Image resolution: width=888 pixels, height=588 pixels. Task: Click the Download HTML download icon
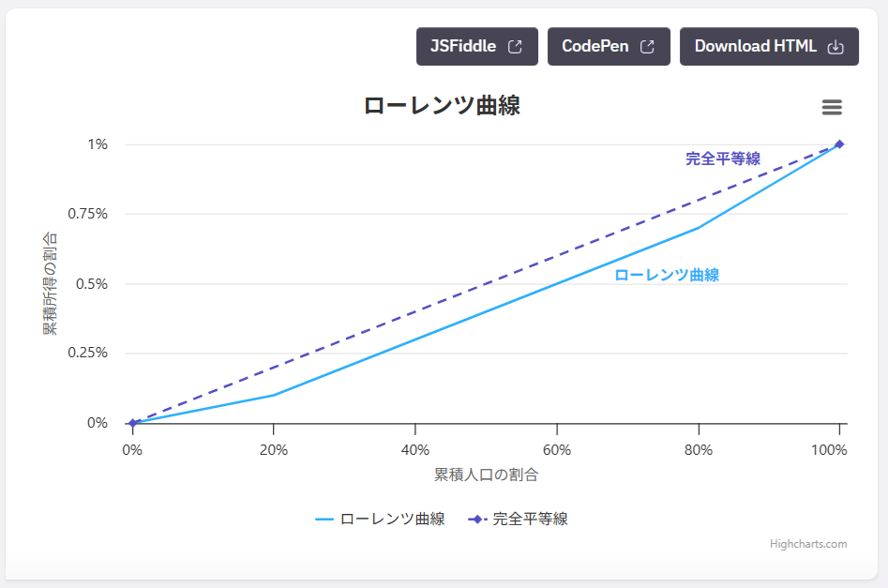836,47
